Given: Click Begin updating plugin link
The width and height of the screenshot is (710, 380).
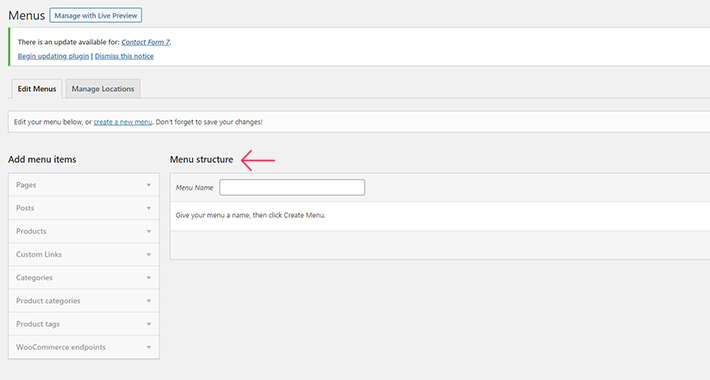Looking at the screenshot, I should (53, 56).
